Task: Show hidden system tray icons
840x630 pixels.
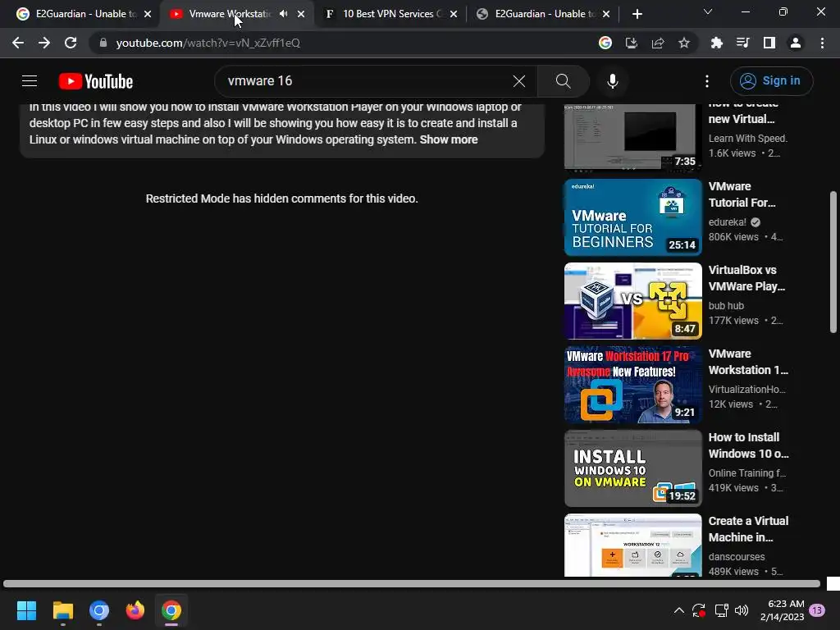Action: tap(678, 610)
